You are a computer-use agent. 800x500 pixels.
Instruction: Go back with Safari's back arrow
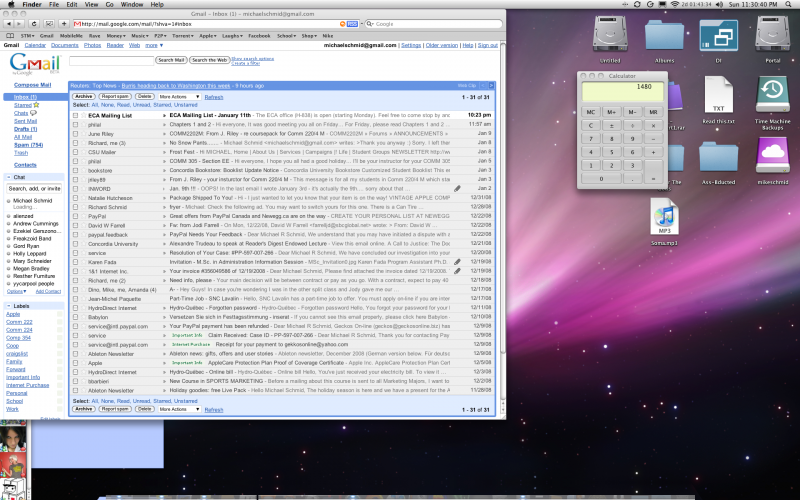[8, 23]
